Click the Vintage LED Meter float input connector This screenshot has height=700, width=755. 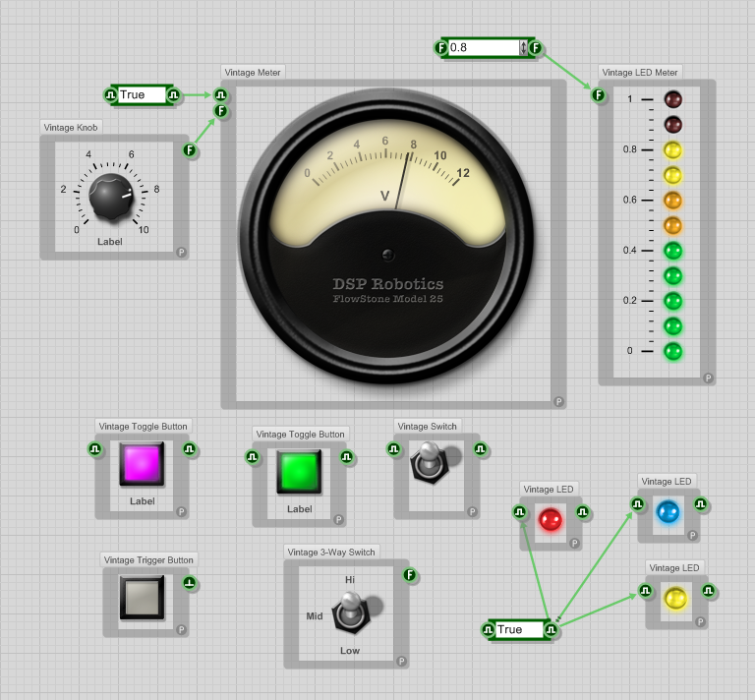click(598, 94)
